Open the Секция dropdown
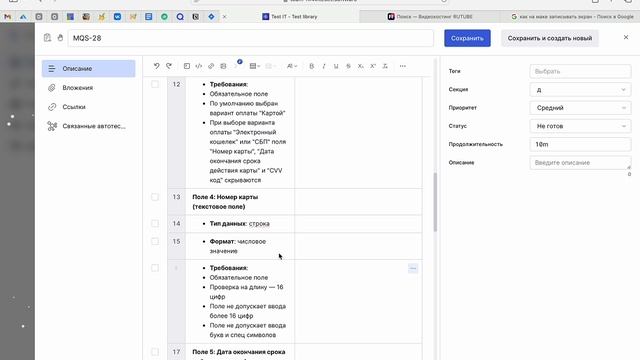 [580, 90]
